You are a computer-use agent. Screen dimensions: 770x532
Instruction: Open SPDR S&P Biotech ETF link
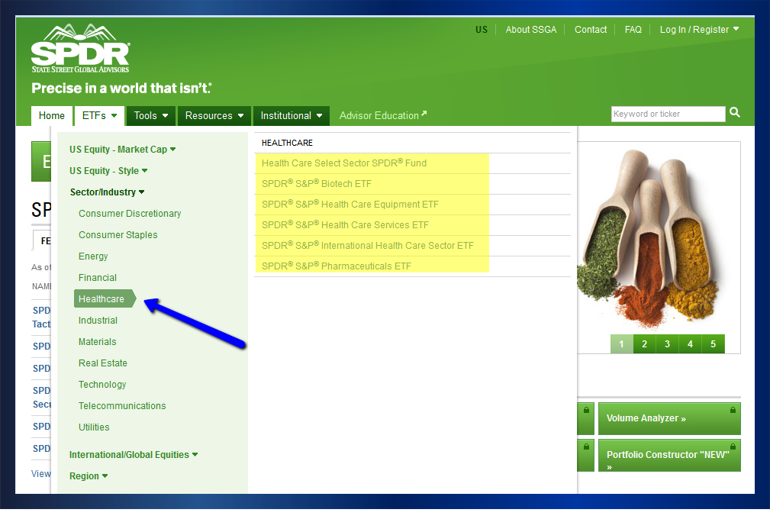tap(316, 184)
